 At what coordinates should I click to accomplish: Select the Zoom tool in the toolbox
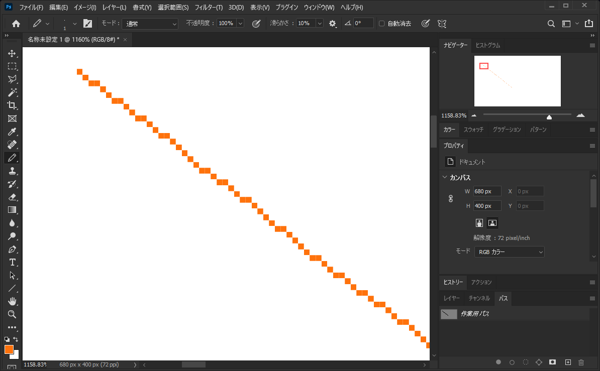point(12,314)
